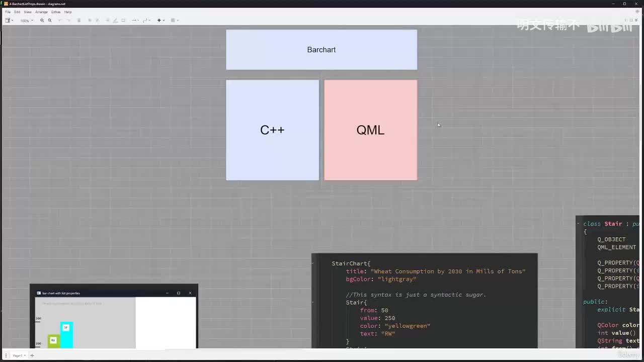Click the delete trash icon
The height and width of the screenshot is (362, 644).
(78, 21)
